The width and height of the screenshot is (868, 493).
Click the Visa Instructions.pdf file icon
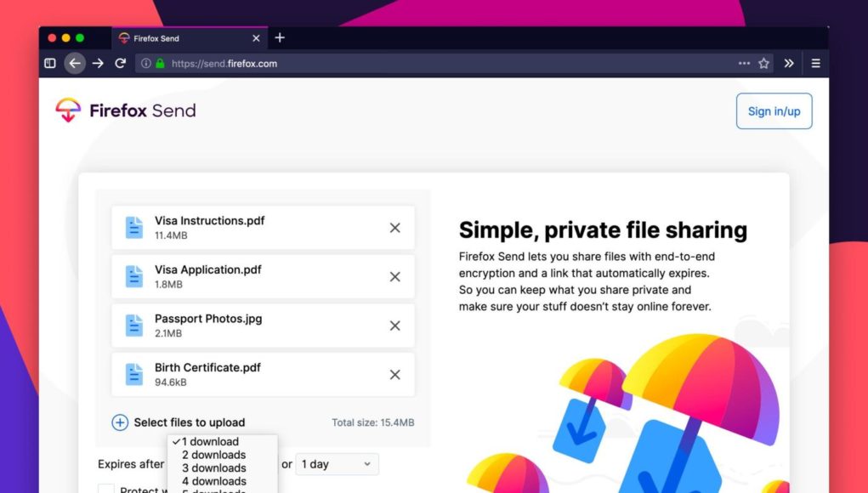(x=134, y=228)
